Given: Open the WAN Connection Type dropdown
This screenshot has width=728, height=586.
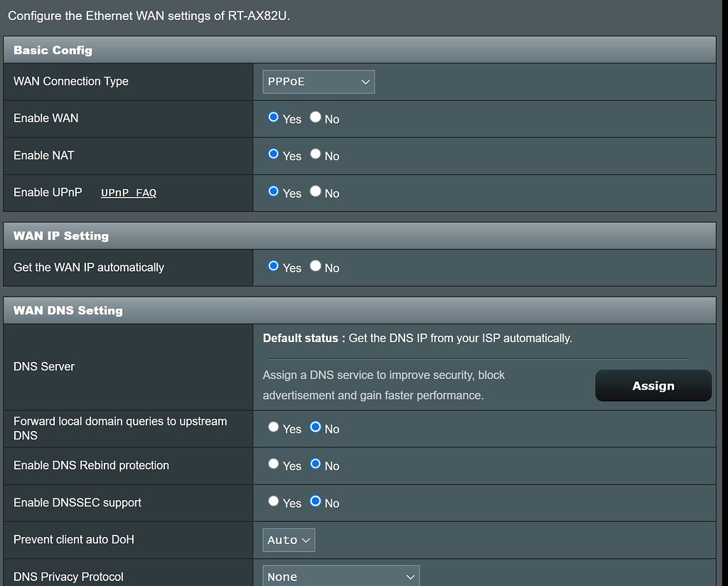Looking at the screenshot, I should click(318, 81).
